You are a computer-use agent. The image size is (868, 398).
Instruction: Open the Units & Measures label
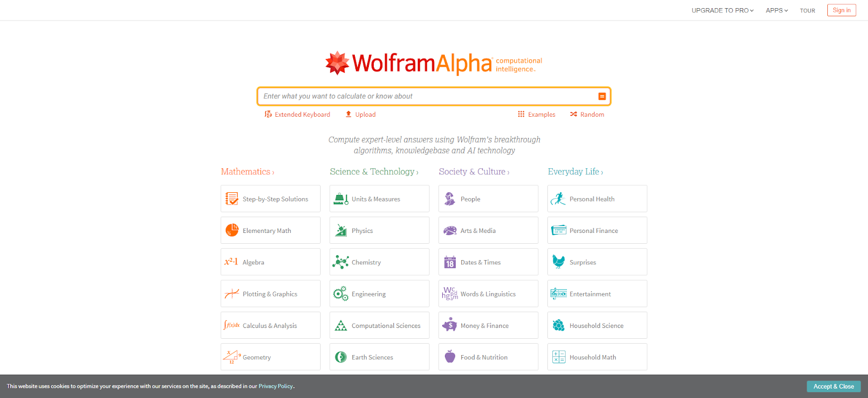point(376,199)
